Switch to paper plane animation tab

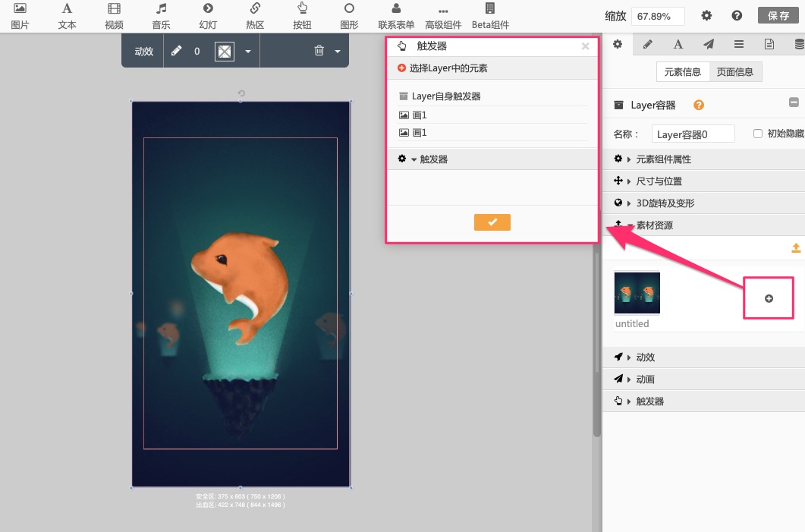(x=709, y=44)
